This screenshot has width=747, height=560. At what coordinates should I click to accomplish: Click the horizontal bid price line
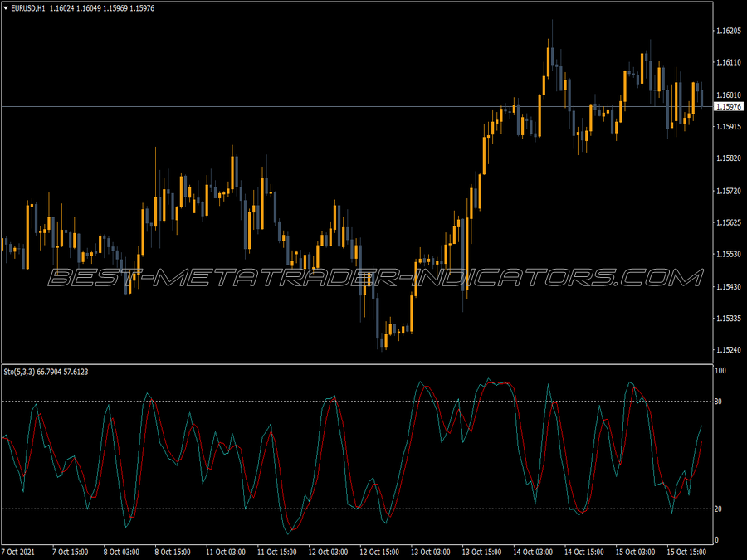pos(332,106)
